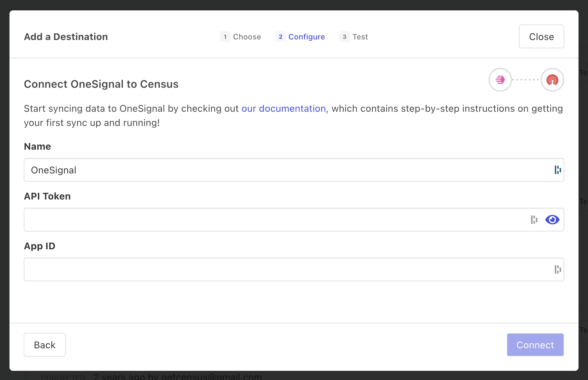Jump to the Test step
Image resolution: width=588 pixels, height=380 pixels.
click(x=360, y=37)
